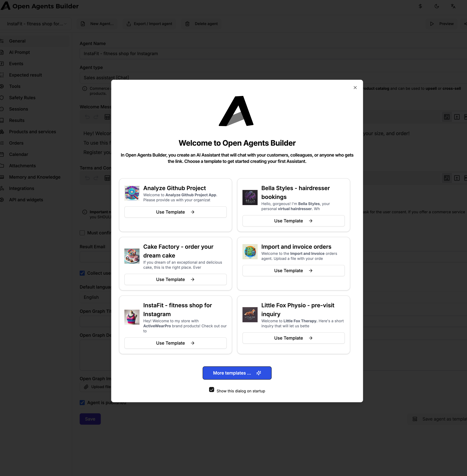Click into the Agent Name field
The height and width of the screenshot is (476, 467).
coord(273,54)
